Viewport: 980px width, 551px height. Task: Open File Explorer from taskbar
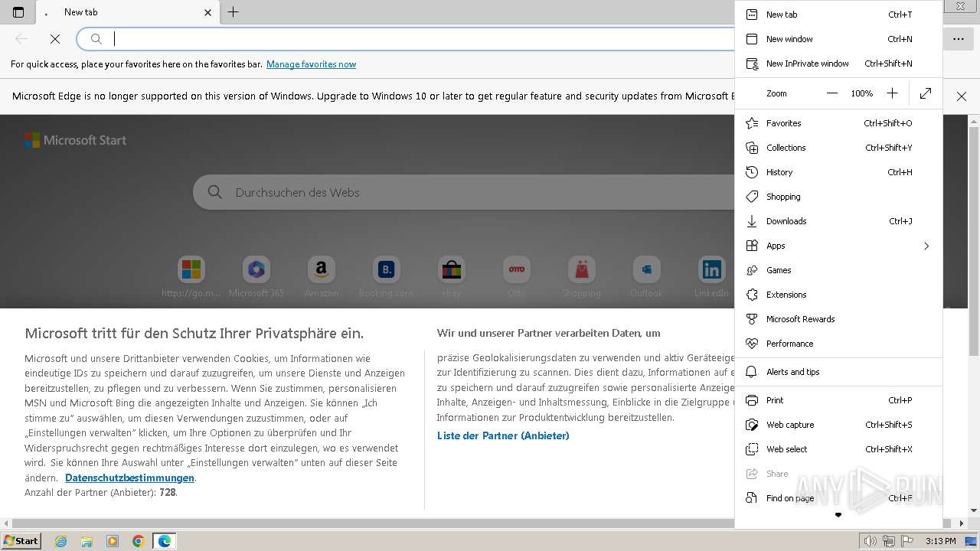pyautogui.click(x=87, y=541)
